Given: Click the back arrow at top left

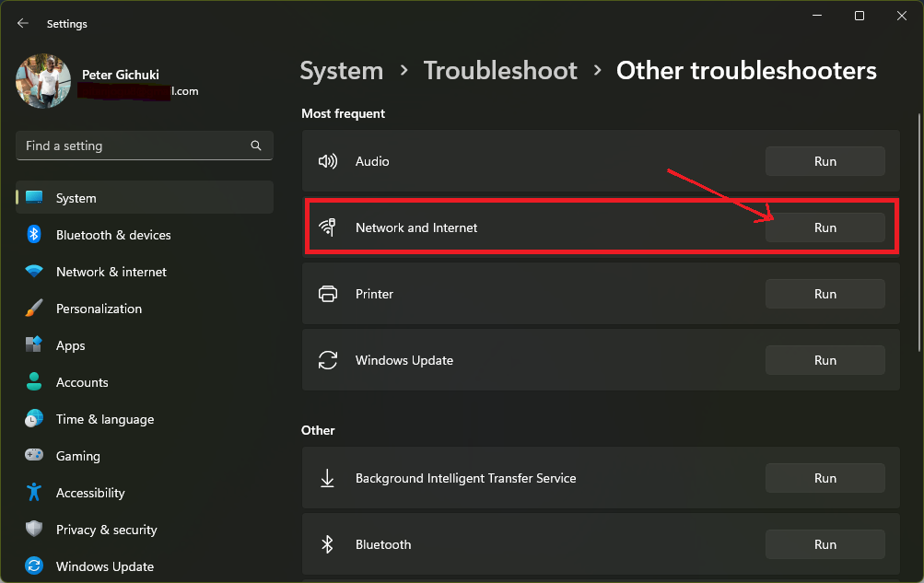Looking at the screenshot, I should [x=22, y=23].
